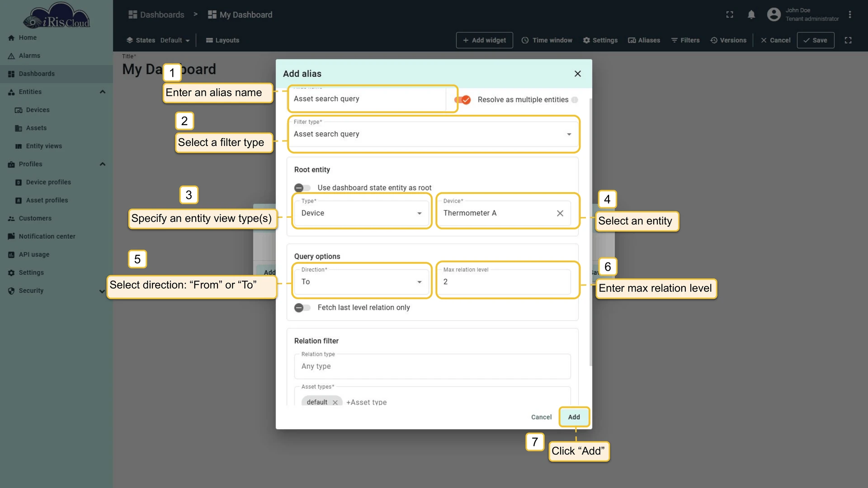Open Entity views in sidebar
The height and width of the screenshot is (488, 868).
[44, 146]
